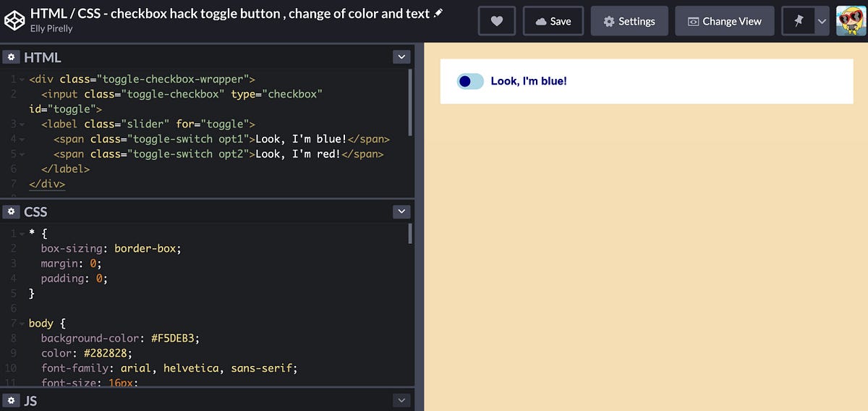
Task: Expand the dropdown arrow beside the pin button
Action: (x=822, y=21)
